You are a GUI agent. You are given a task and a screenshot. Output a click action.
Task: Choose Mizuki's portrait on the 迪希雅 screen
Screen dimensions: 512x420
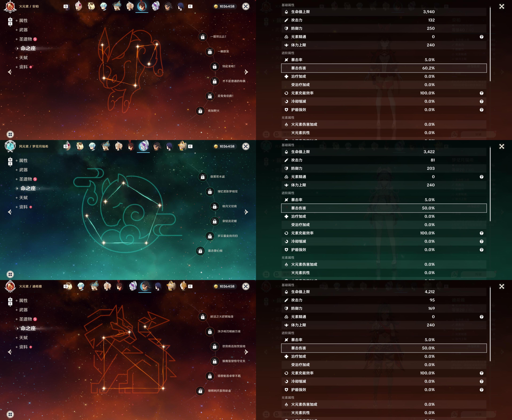(132, 286)
